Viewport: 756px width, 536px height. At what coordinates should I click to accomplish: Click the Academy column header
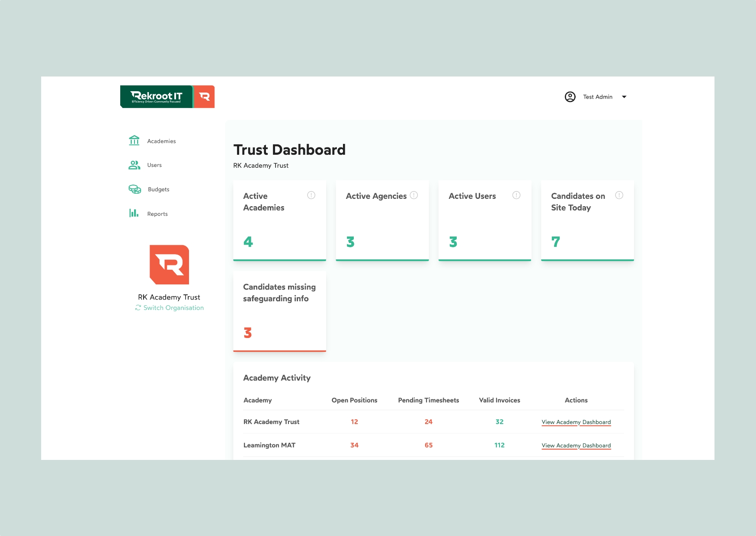tap(258, 400)
